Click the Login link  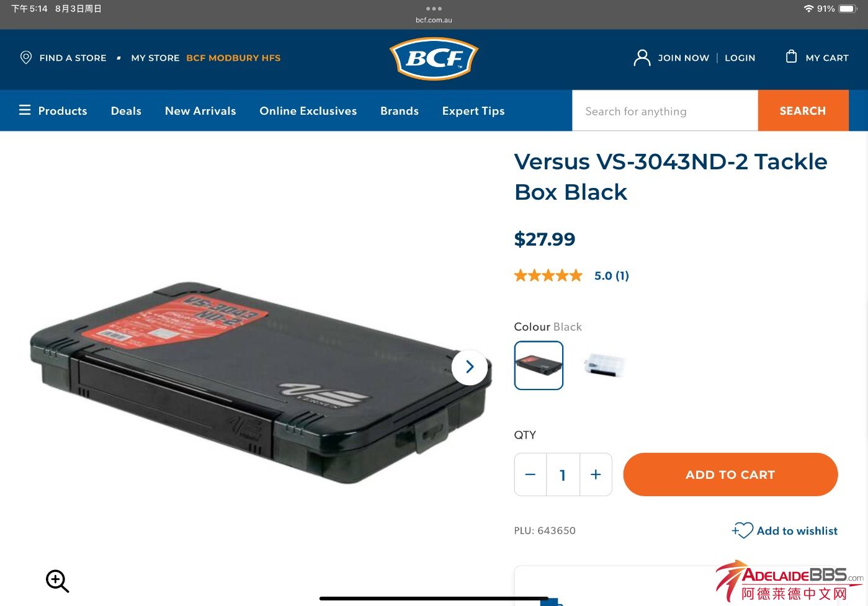pos(740,58)
